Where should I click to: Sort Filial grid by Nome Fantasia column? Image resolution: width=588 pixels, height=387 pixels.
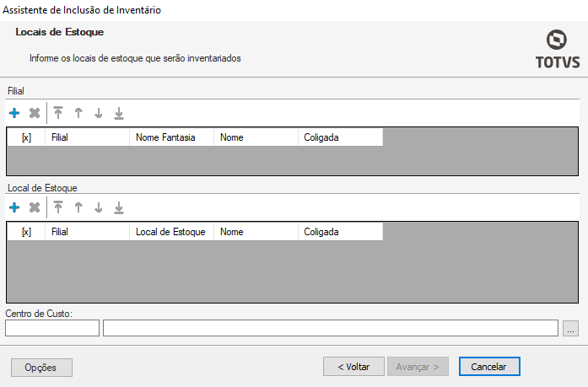pos(171,137)
